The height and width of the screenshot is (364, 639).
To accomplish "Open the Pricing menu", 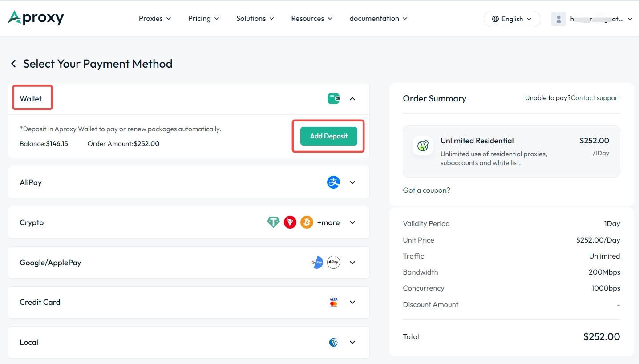I will pos(203,18).
